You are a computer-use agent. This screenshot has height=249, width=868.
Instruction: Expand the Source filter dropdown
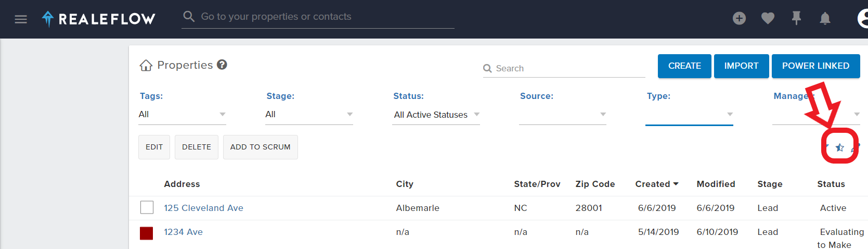pos(563,115)
